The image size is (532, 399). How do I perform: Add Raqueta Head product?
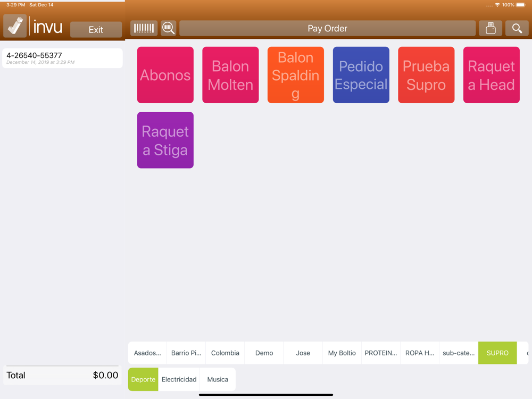[491, 75]
